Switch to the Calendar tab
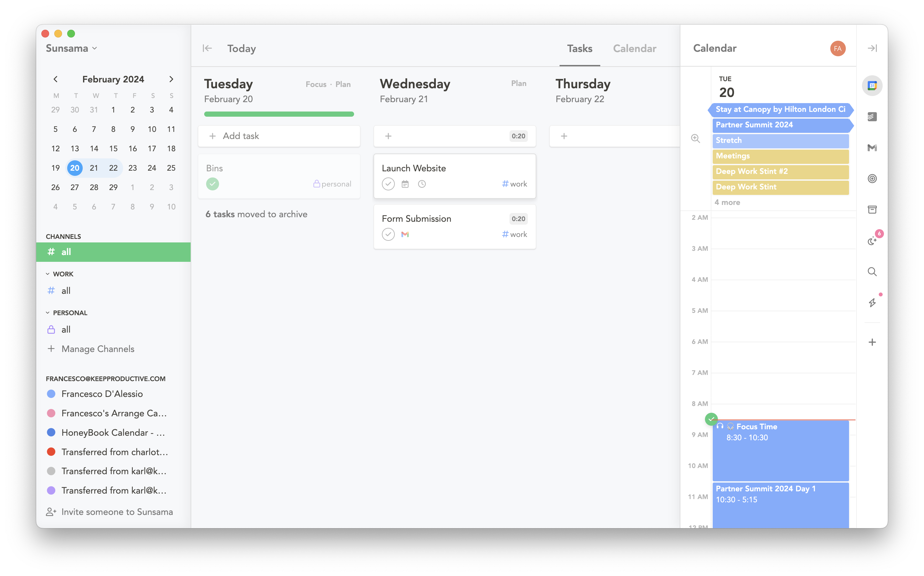Viewport: 924px width, 576px height. point(634,48)
